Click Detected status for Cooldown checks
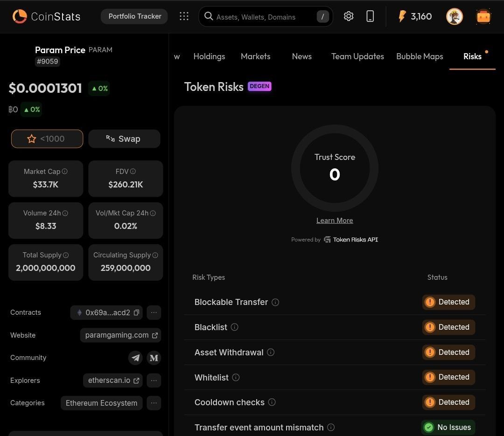Image resolution: width=504 pixels, height=436 pixels. pyautogui.click(x=449, y=402)
